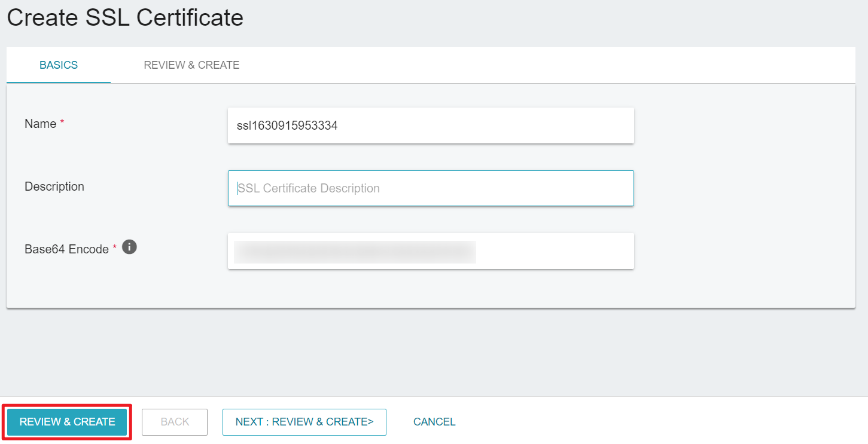
Task: Click the Base64 Encode label text
Action: tap(66, 249)
